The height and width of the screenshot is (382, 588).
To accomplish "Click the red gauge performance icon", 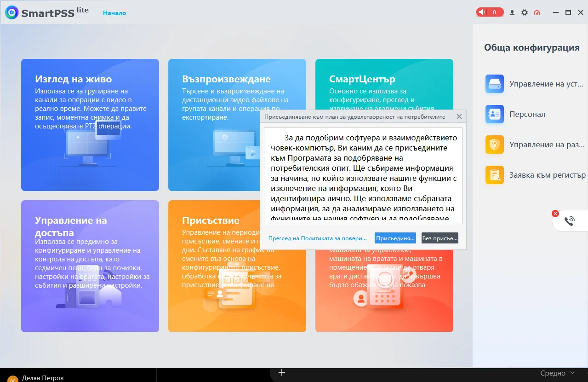I will pyautogui.click(x=537, y=13).
